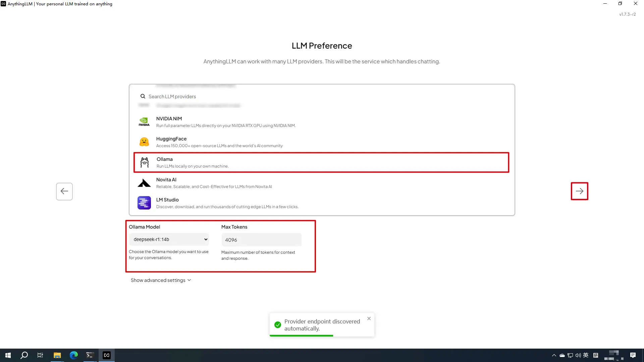This screenshot has width=644, height=362.
Task: Click the search magnifier icon
Action: click(143, 96)
